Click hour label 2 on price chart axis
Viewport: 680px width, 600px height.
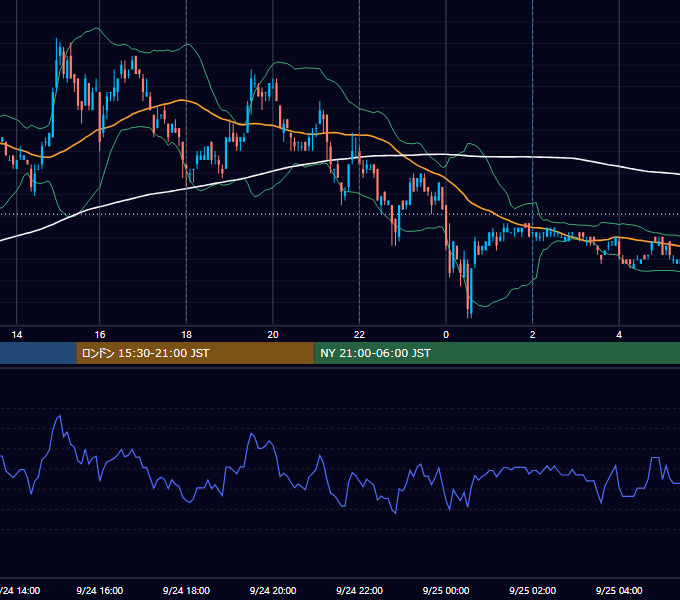coord(533,335)
